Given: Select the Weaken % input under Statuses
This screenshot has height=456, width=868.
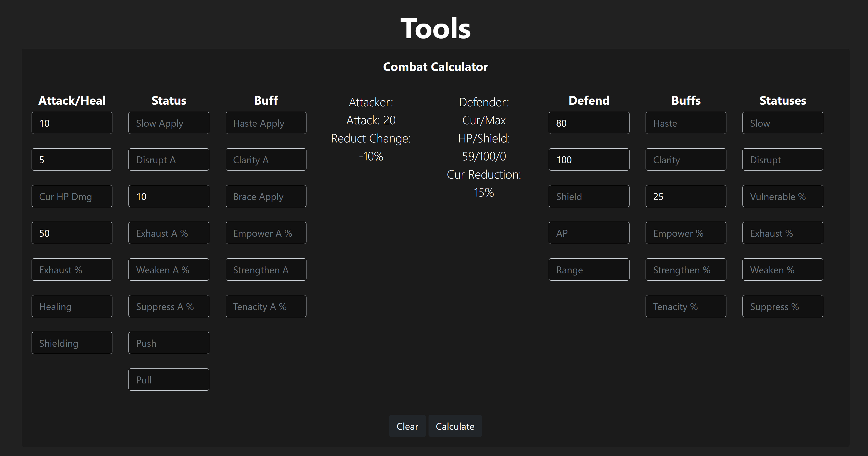Looking at the screenshot, I should point(783,270).
